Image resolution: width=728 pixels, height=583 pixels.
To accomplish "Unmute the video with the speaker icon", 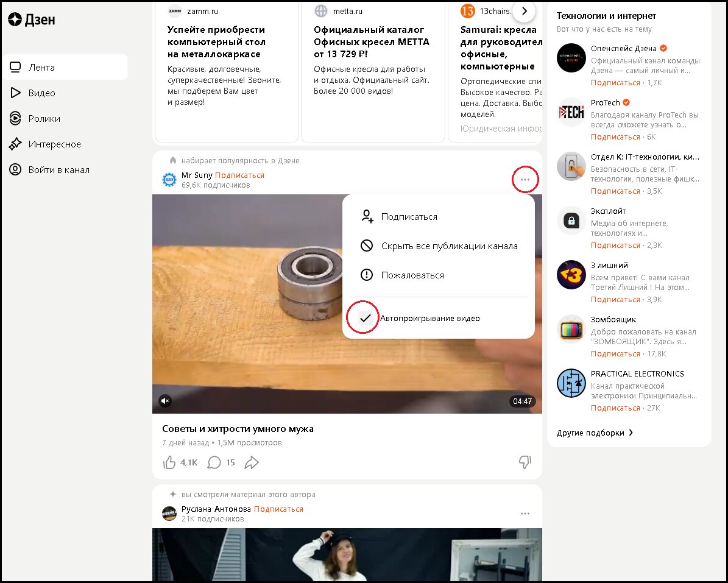I will 165,401.
